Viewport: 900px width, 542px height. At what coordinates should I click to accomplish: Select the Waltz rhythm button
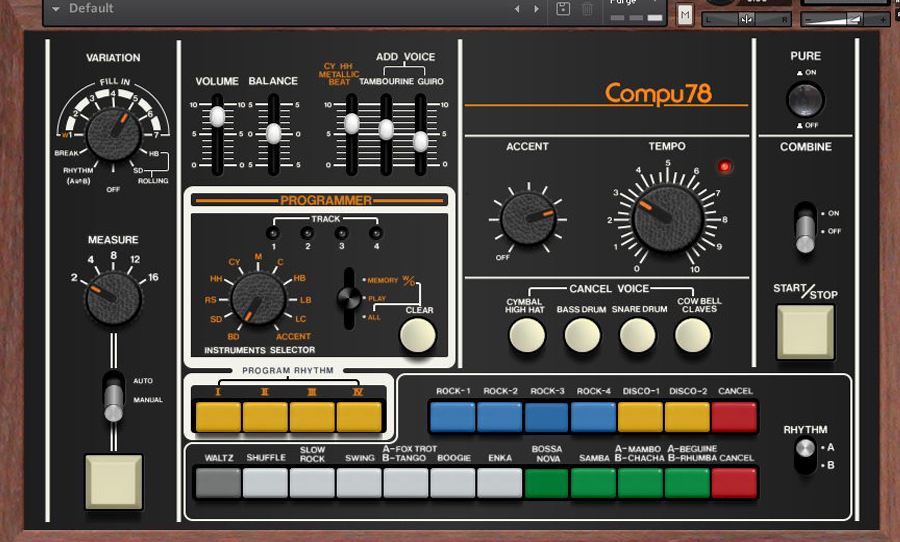219,482
